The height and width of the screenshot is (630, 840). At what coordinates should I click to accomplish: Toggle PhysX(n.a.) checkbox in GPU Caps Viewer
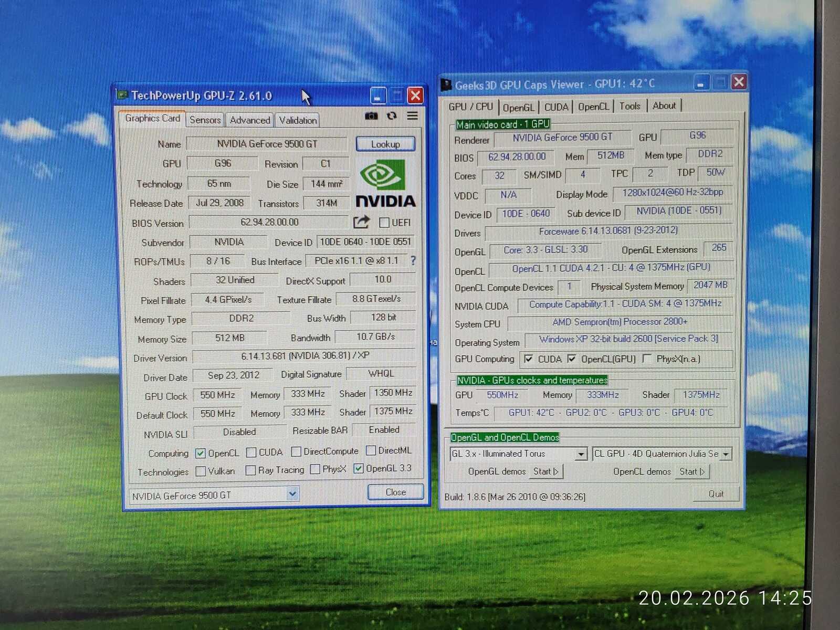pos(647,359)
